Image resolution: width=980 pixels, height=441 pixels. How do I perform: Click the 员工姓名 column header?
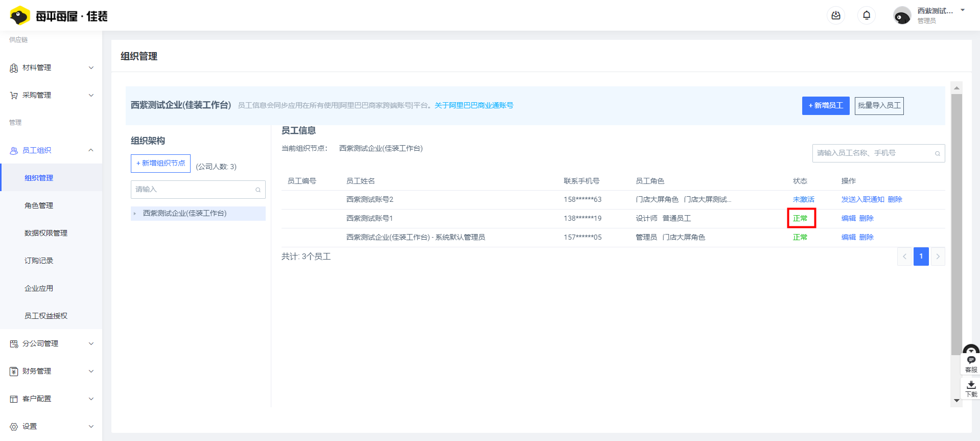tap(361, 181)
